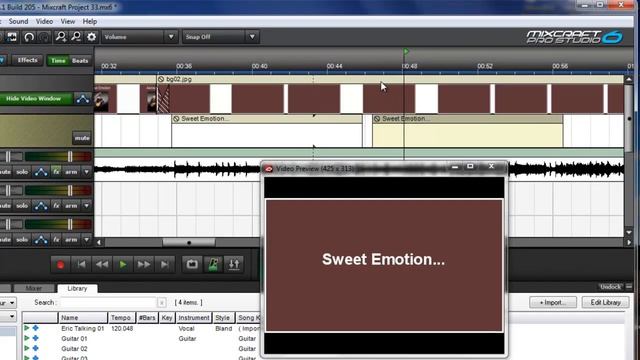This screenshot has height=360, width=640.
Task: Open the Volume automation type dropdown
Action: (139, 37)
